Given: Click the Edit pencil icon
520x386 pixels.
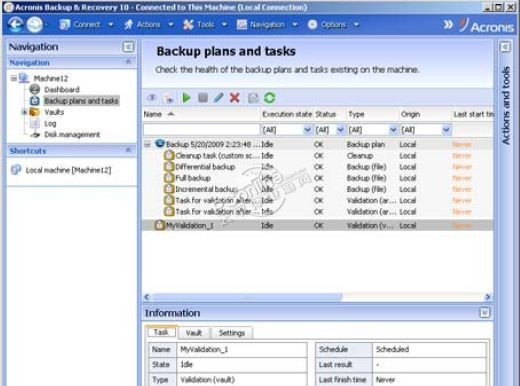Looking at the screenshot, I should coord(219,98).
